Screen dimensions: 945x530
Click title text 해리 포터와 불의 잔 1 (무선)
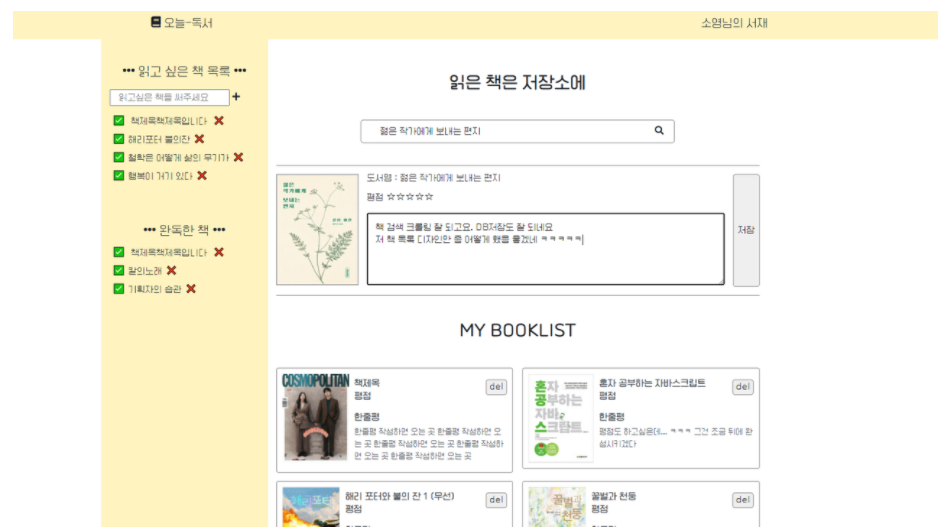(400, 496)
